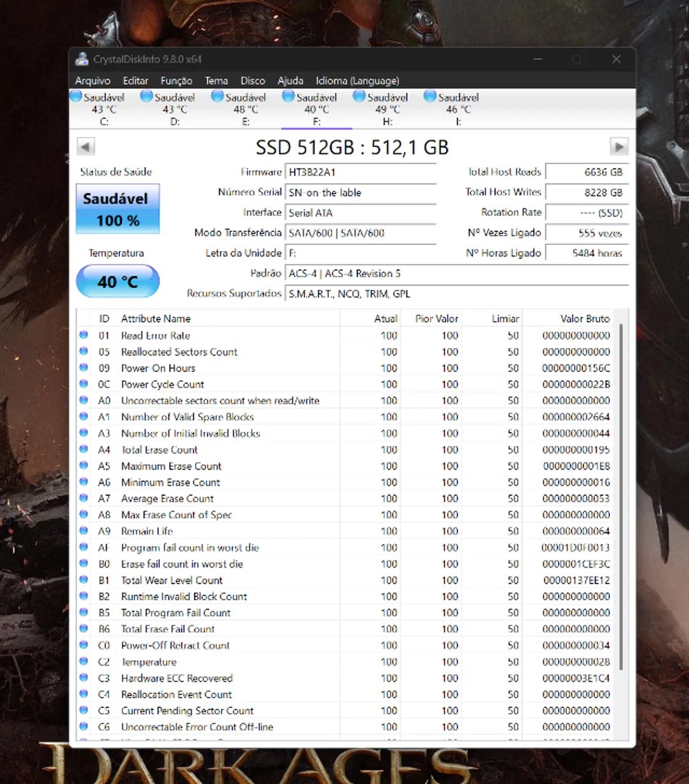689x784 pixels.
Task: Select the Minimum Erase Count row
Action: (344, 482)
